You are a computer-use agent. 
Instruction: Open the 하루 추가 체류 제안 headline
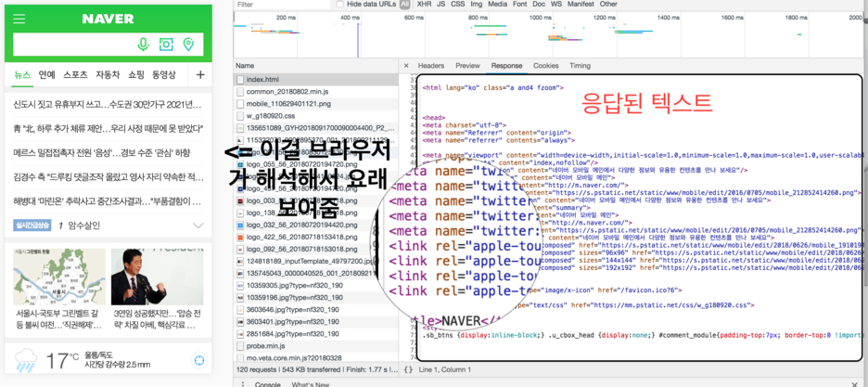pyautogui.click(x=108, y=128)
